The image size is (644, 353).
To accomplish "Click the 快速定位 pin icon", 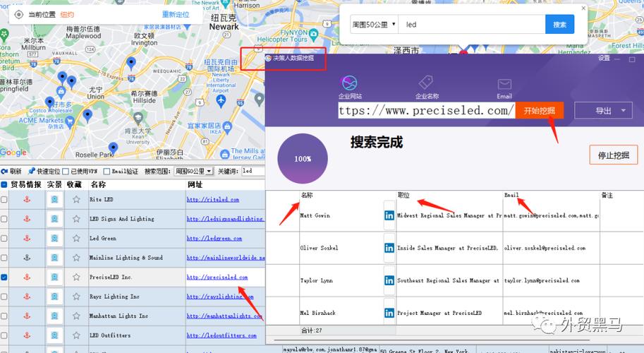I will click(32, 171).
